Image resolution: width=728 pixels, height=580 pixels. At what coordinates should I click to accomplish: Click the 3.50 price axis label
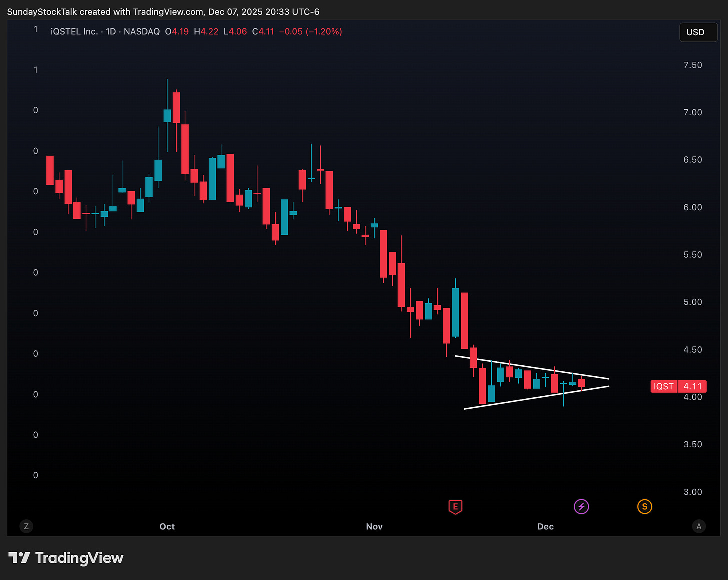[x=693, y=444]
